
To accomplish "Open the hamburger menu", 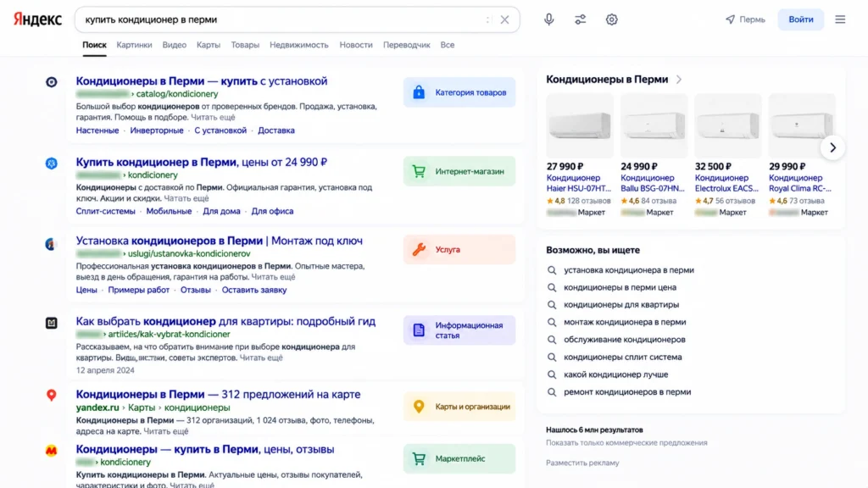I will coord(840,19).
